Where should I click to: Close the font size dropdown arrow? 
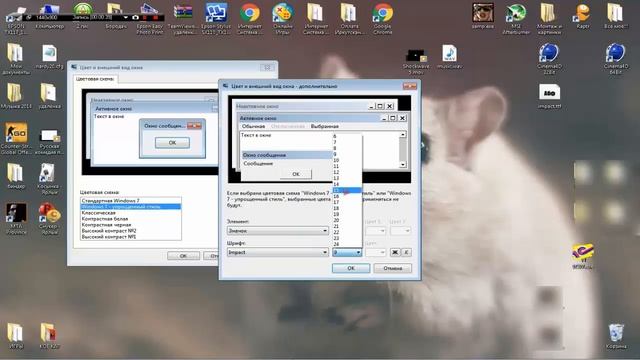[x=358, y=253]
